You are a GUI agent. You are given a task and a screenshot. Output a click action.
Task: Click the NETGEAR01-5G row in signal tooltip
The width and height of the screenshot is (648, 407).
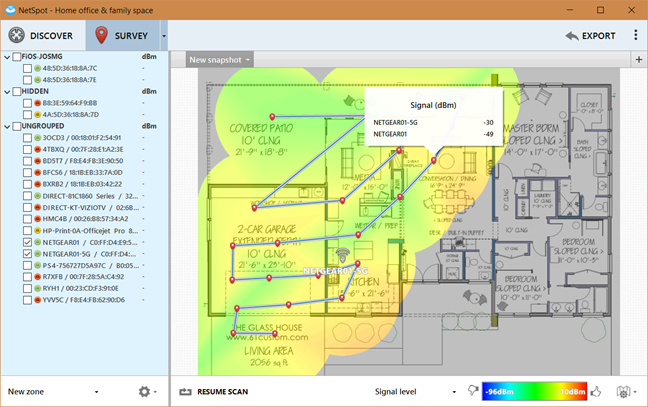(433, 123)
